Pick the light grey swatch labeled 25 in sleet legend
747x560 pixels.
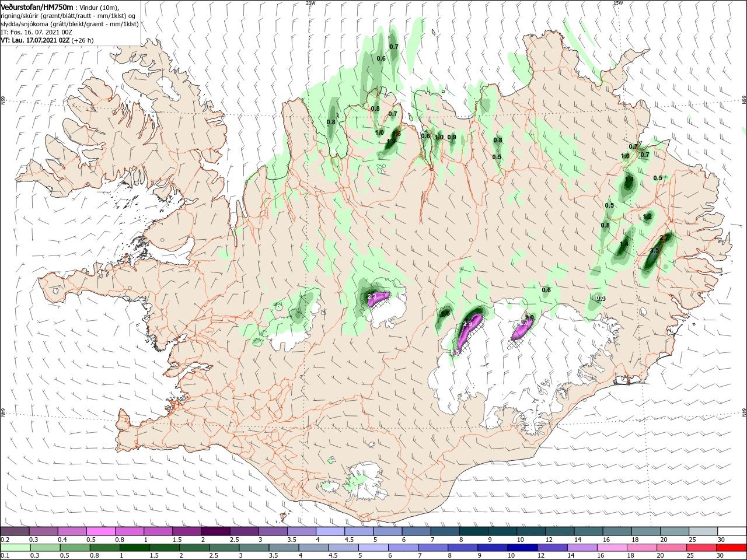[x=704, y=531]
